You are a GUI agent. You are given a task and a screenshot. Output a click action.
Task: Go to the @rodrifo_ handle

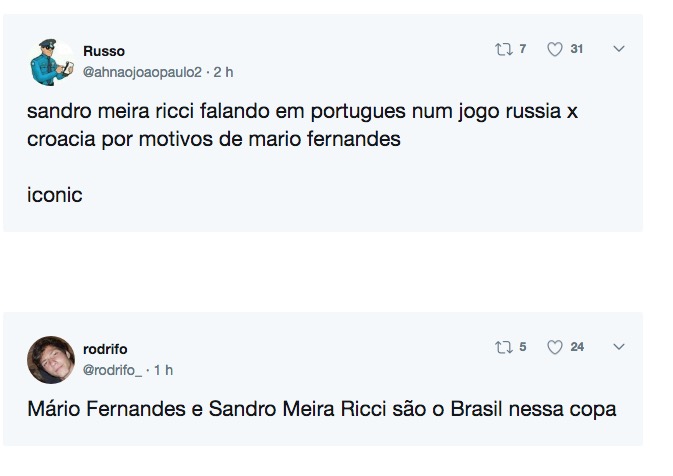pos(113,370)
